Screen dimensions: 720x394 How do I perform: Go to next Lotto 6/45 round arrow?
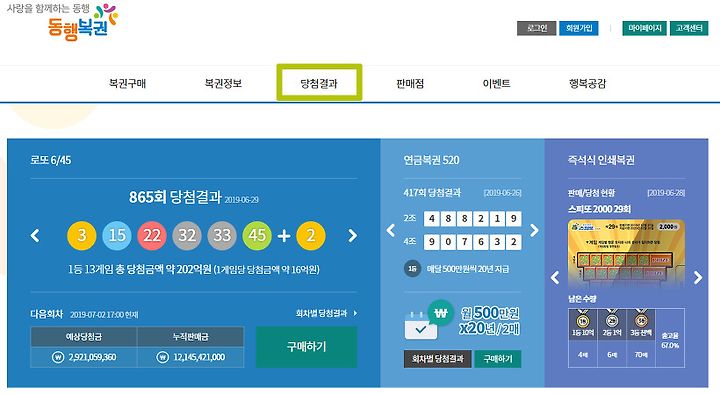coord(352,236)
